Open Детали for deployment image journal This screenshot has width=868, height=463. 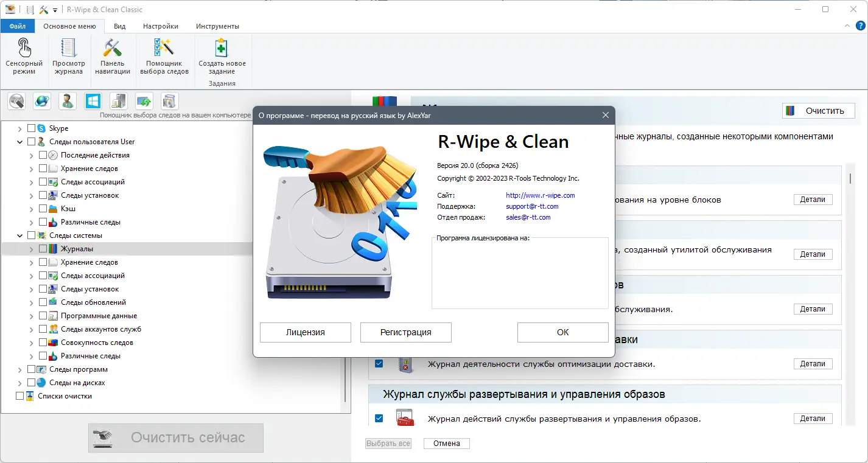point(813,419)
